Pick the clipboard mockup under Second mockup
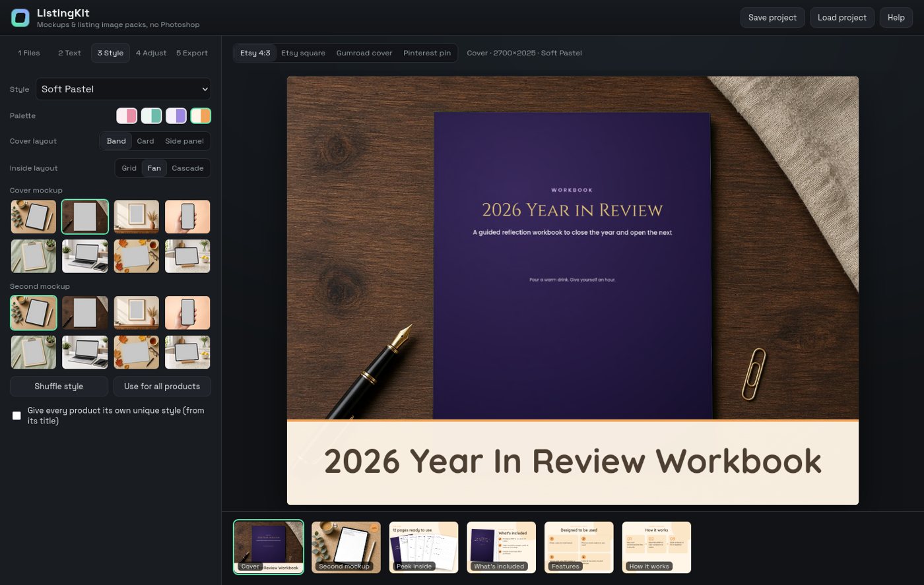 [x=34, y=352]
